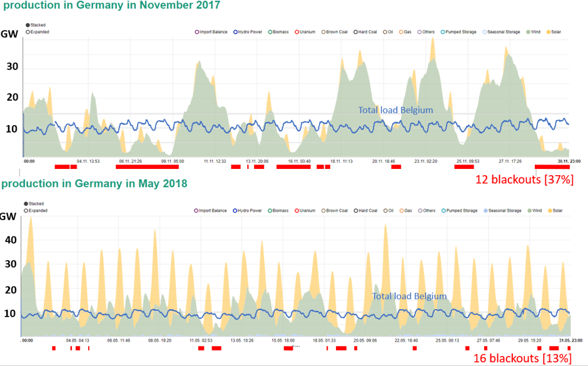Image resolution: width=588 pixels, height=366 pixels.
Task: Toggle Pumped Storage series in November 2017 legend
Action: click(x=459, y=32)
